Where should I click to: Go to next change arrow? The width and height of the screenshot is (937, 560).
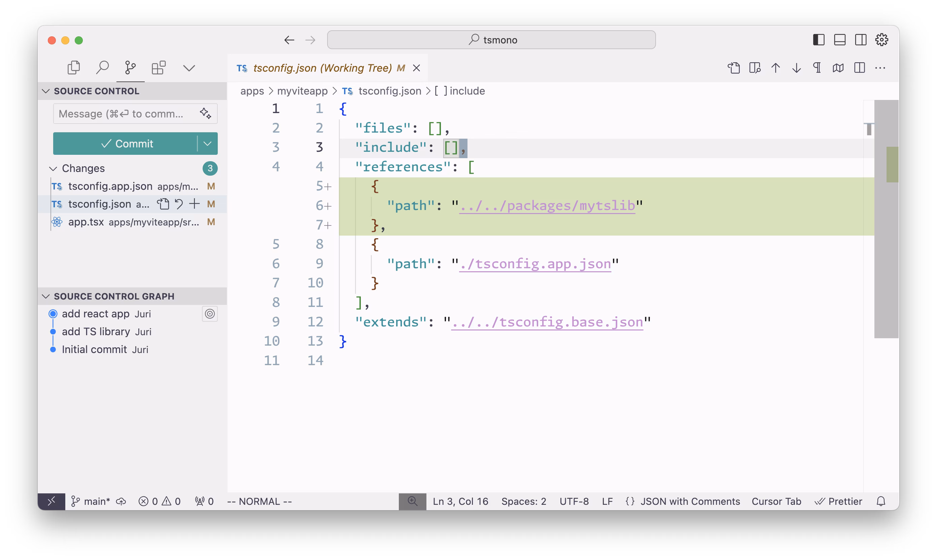click(x=796, y=68)
